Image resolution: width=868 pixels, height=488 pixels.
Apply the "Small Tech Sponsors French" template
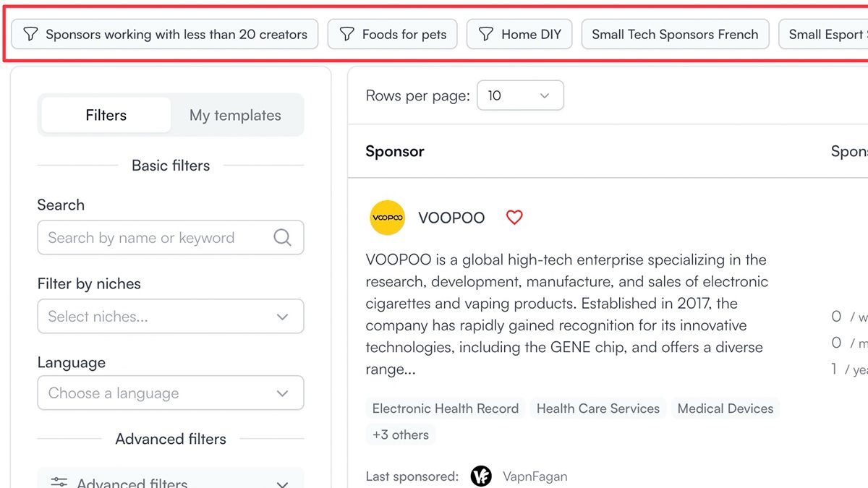pyautogui.click(x=675, y=33)
